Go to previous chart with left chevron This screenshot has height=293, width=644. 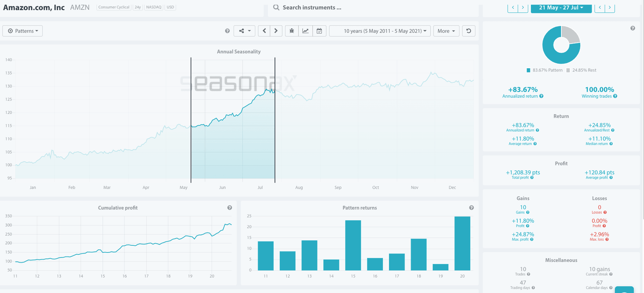(264, 31)
